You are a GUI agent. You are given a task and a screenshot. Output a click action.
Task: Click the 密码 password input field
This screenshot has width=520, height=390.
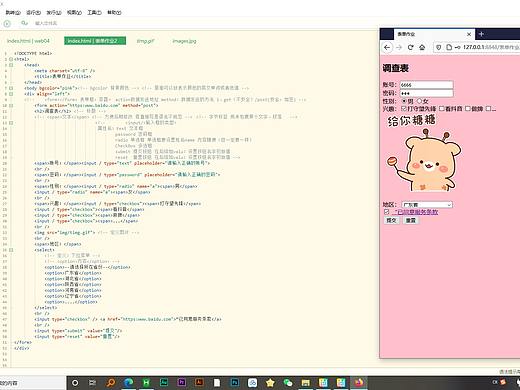pos(426,93)
